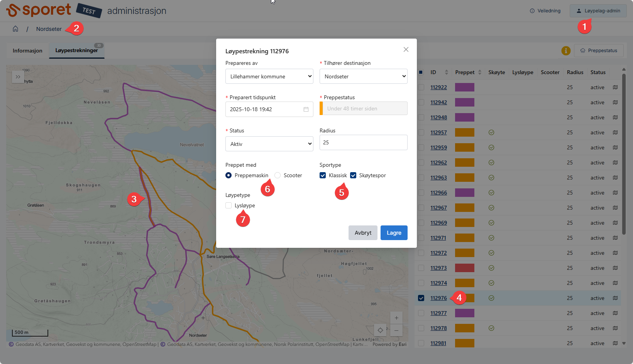
Task: Select the Scooter radio button
Action: 278,175
